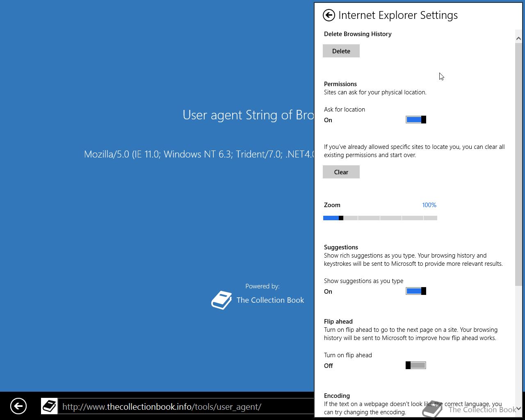Click the Suggestions section heading

pos(341,247)
